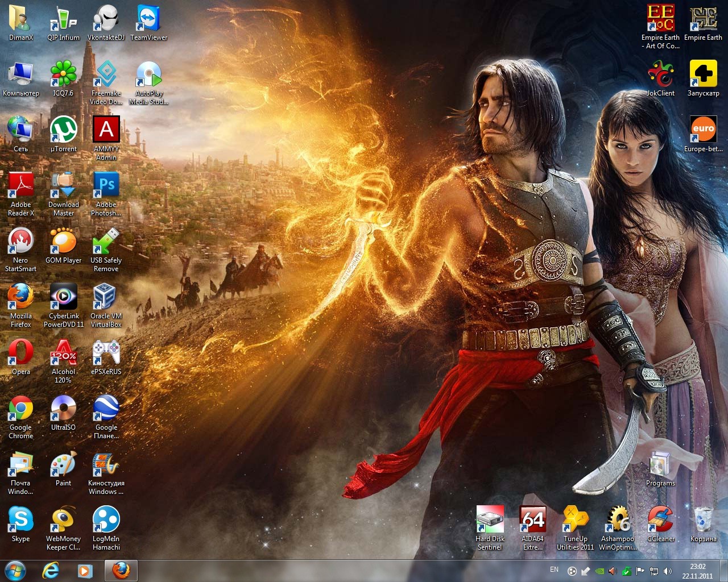Launch Hard Disk Sentinel shortcut
Image resolution: width=728 pixels, height=582 pixels.
(490, 529)
